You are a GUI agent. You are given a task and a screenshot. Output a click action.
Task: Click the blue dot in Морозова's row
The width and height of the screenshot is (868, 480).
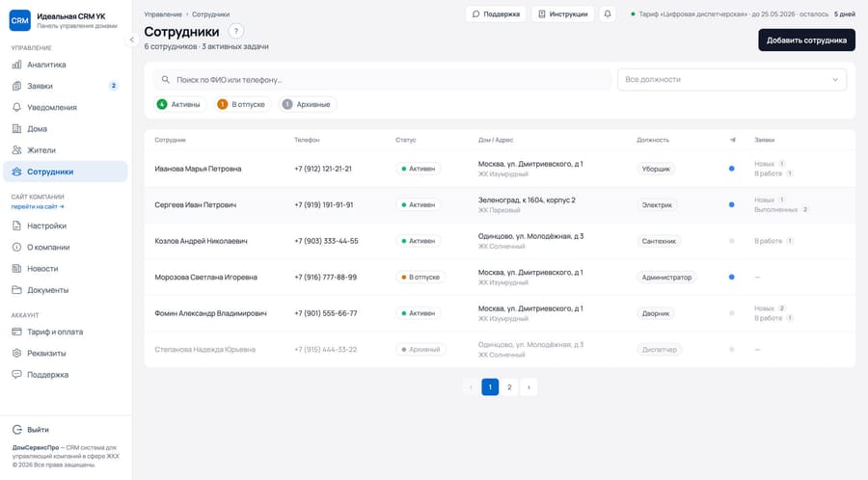[732, 277]
